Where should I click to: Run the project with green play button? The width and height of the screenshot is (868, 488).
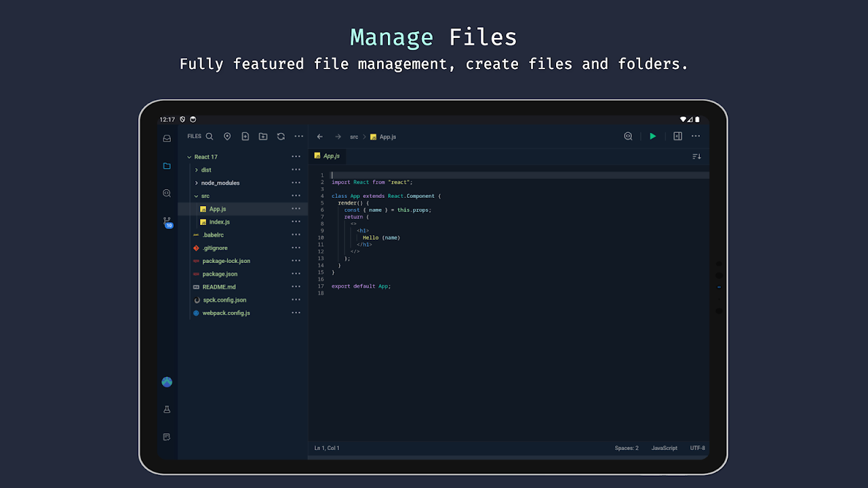click(653, 136)
